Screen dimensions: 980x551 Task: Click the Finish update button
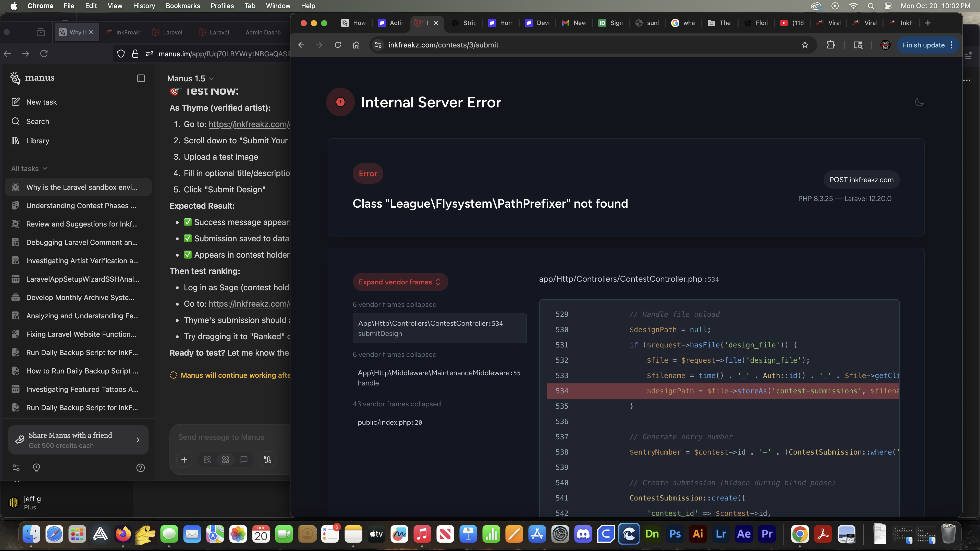coord(923,45)
